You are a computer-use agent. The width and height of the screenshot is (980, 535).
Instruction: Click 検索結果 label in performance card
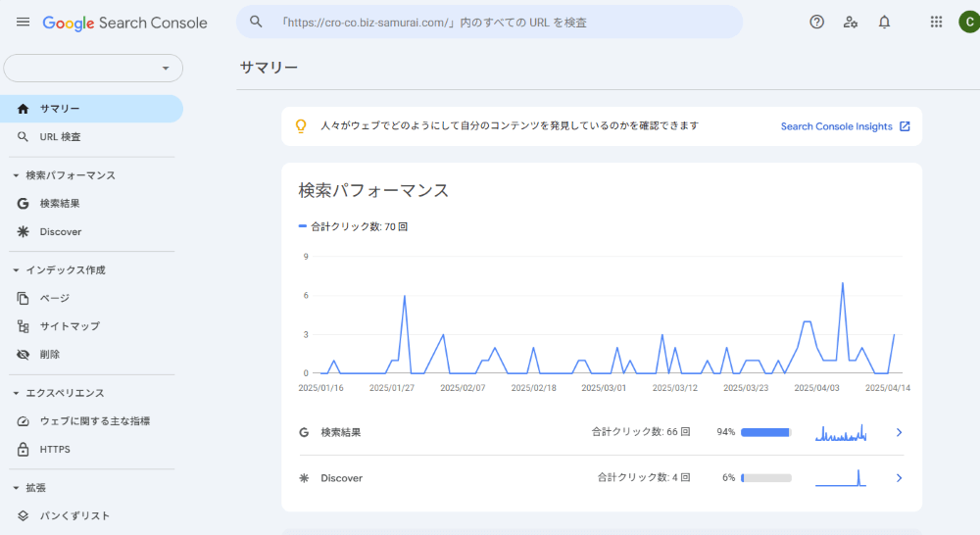[341, 432]
